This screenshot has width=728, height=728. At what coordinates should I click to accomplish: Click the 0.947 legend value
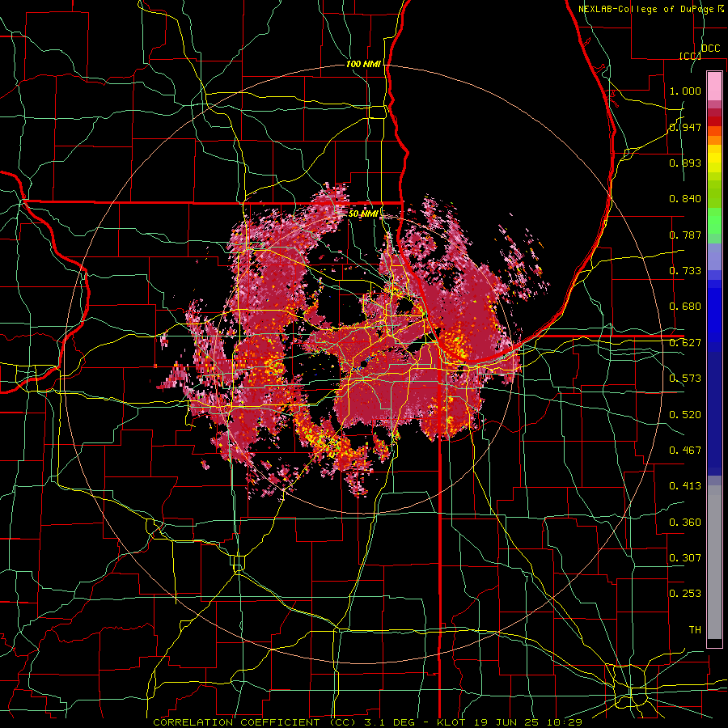[x=685, y=127]
